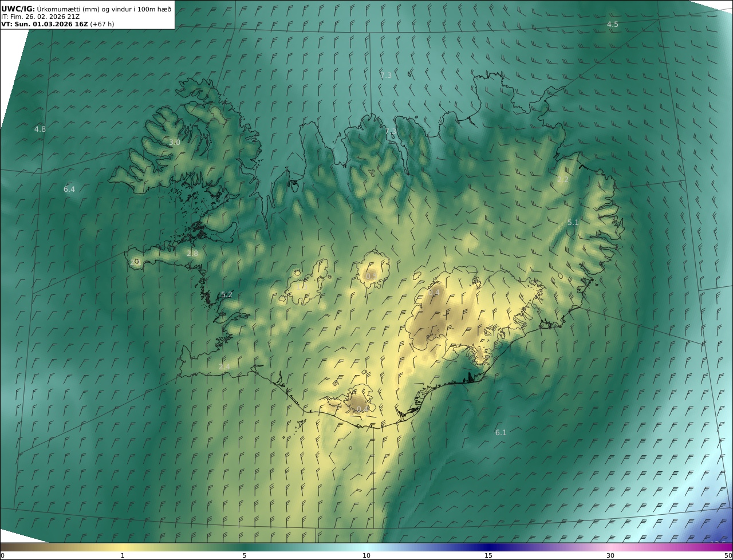Click the 1.3 value on Langjökull glacier
This screenshot has height=560, width=733.
pyautogui.click(x=302, y=286)
